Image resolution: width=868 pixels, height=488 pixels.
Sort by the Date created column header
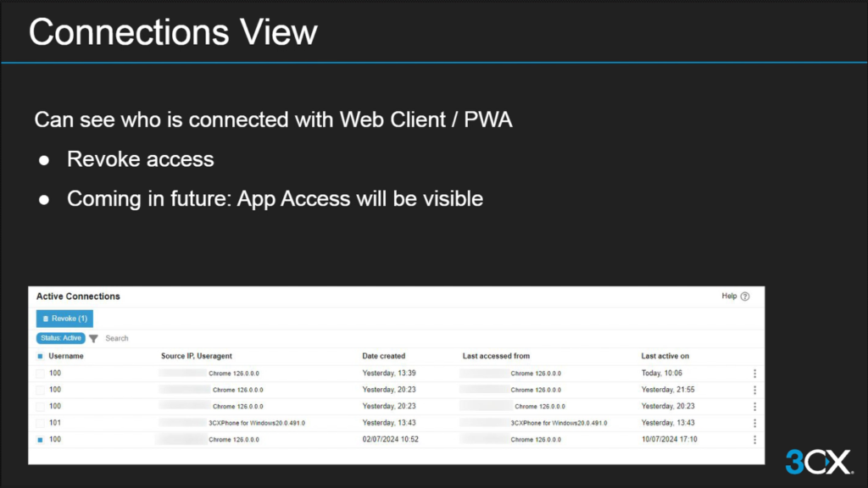[x=383, y=356]
